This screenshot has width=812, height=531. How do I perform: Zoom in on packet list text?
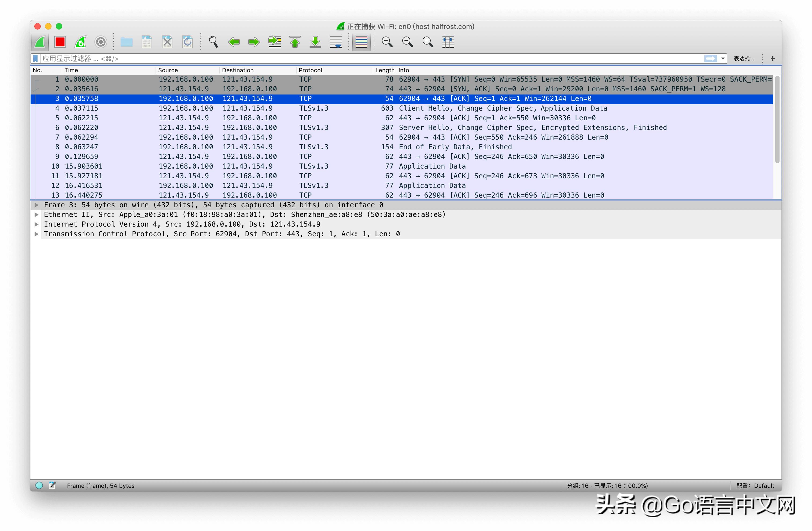coord(387,42)
